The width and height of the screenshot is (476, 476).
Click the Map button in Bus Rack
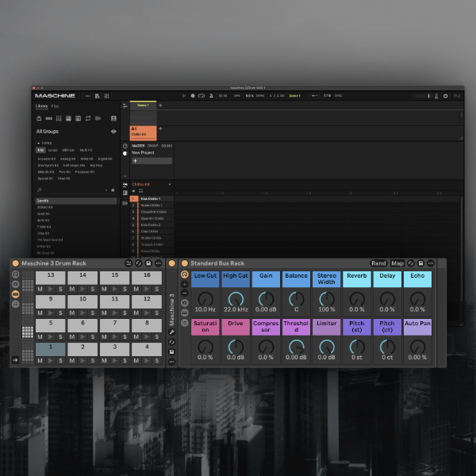click(397, 263)
